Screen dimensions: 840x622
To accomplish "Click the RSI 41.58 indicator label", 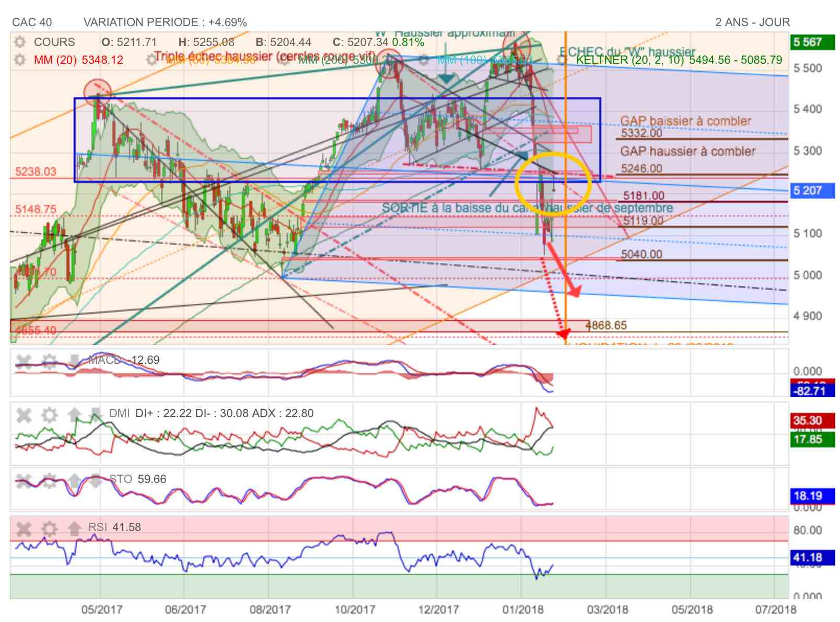I will [x=114, y=527].
